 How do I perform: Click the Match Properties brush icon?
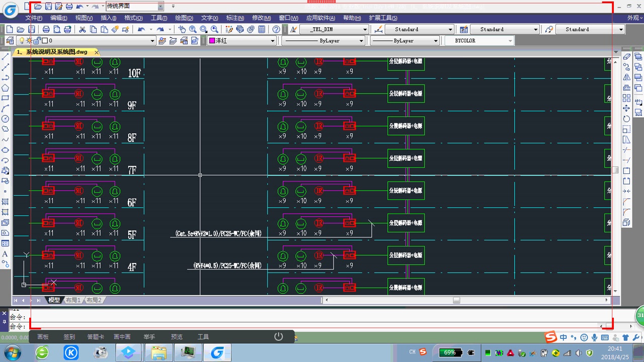click(x=115, y=29)
